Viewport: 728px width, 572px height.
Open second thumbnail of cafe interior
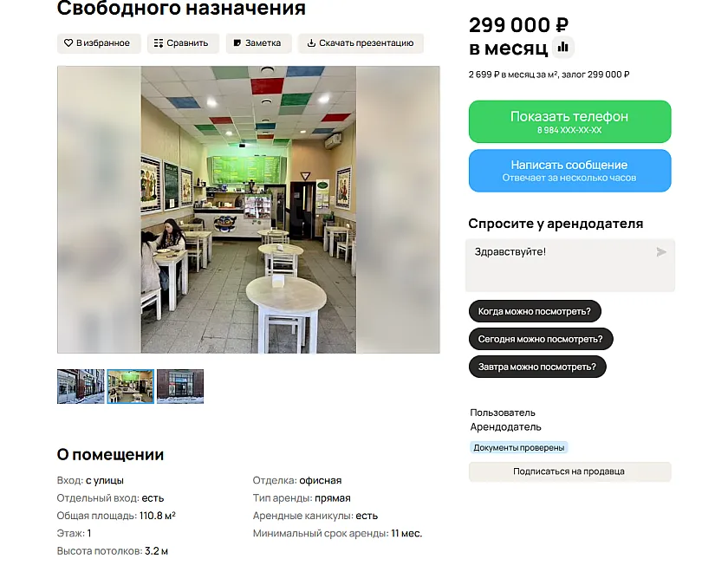click(131, 387)
